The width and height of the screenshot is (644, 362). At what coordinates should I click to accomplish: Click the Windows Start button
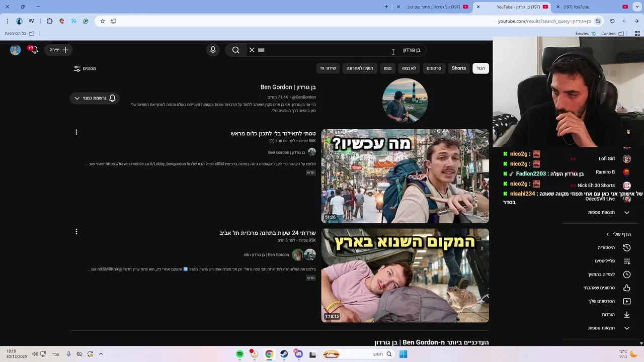pos(403,354)
